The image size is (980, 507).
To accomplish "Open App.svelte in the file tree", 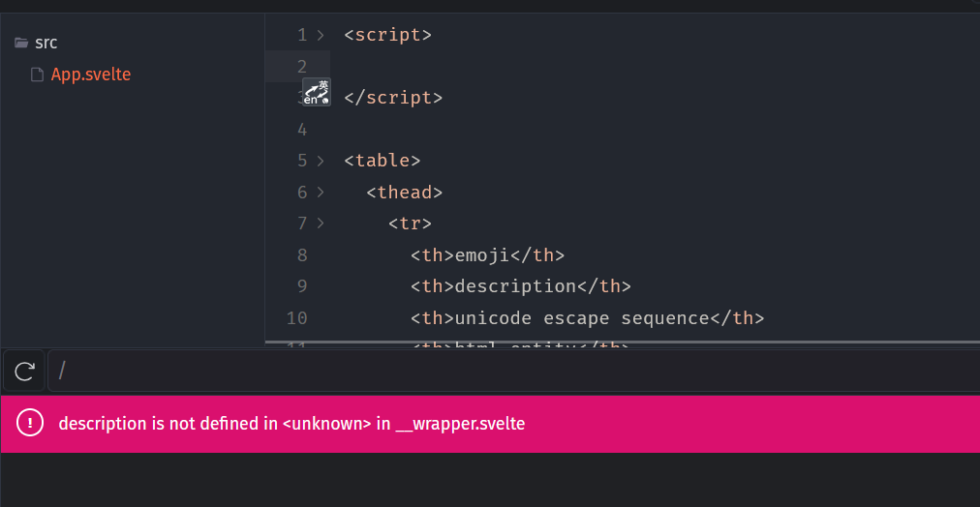I will coord(90,75).
